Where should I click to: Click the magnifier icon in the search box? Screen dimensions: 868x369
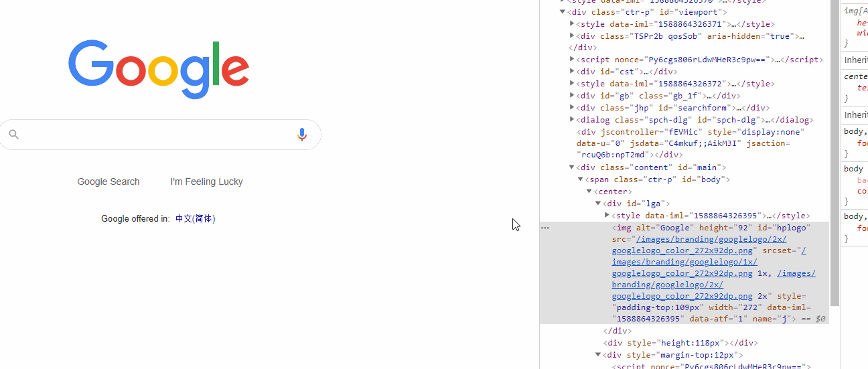13,135
